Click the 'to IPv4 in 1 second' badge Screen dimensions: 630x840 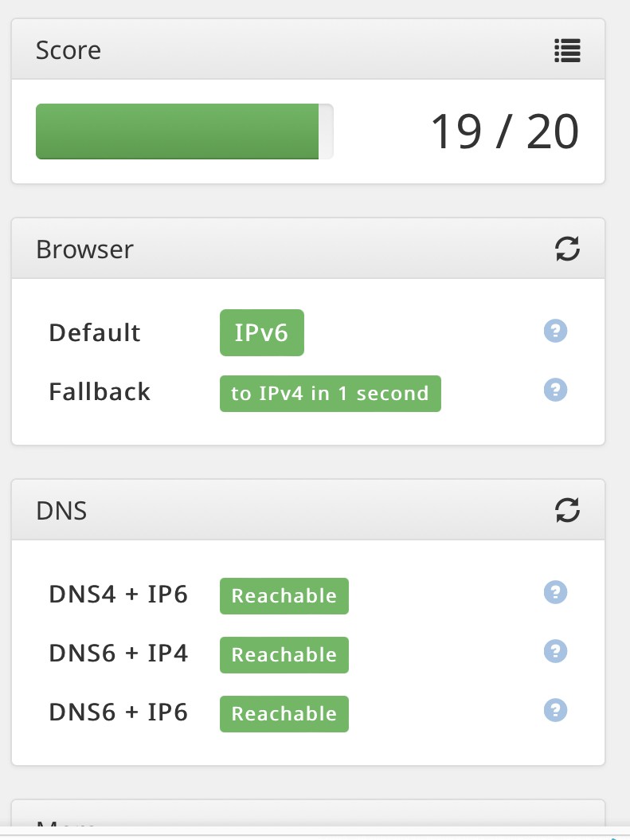pos(330,394)
